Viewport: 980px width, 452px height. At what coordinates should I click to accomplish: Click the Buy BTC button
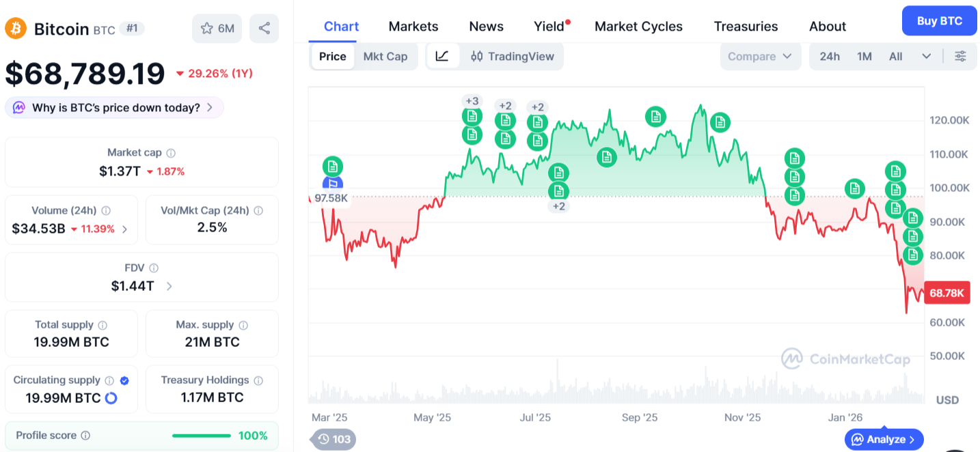point(938,20)
